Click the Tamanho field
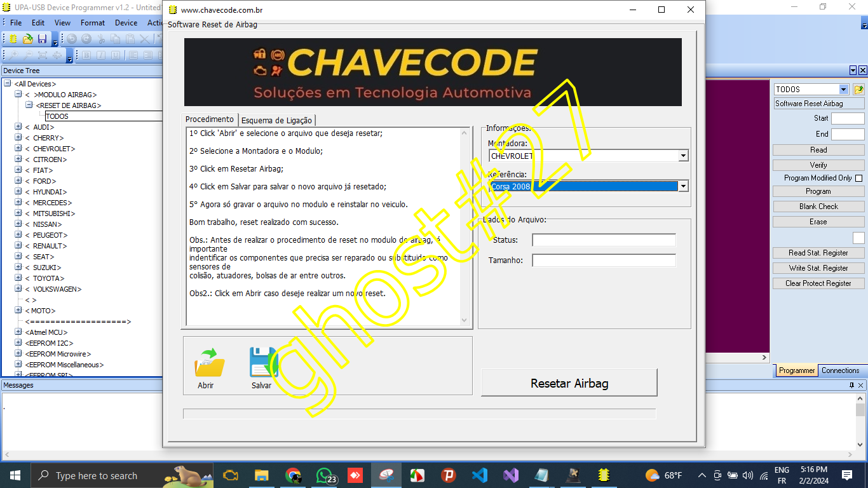The width and height of the screenshot is (868, 488). tap(604, 261)
